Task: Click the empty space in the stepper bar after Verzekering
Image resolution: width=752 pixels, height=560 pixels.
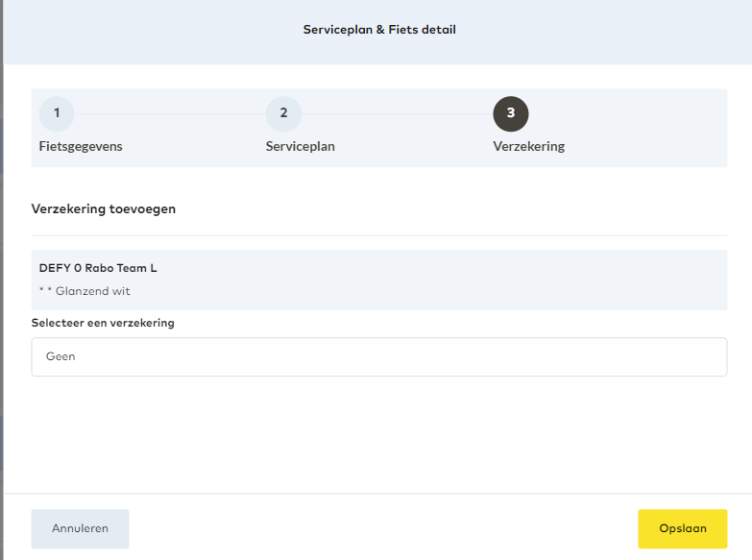Action: coord(643,130)
